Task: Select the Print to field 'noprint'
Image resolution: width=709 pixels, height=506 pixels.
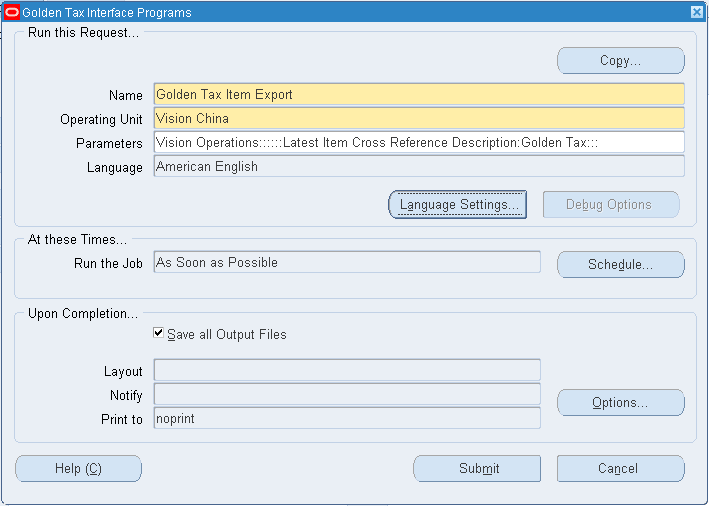Action: pyautogui.click(x=347, y=418)
